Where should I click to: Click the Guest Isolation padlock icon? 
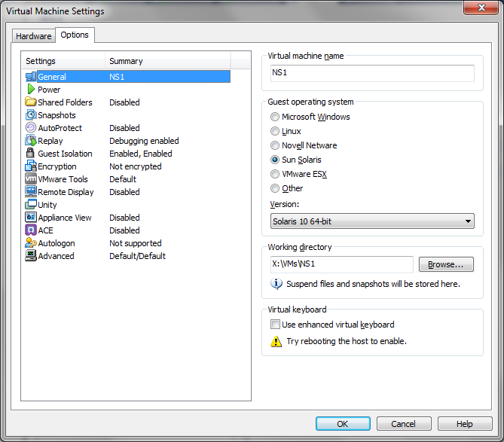[30, 153]
